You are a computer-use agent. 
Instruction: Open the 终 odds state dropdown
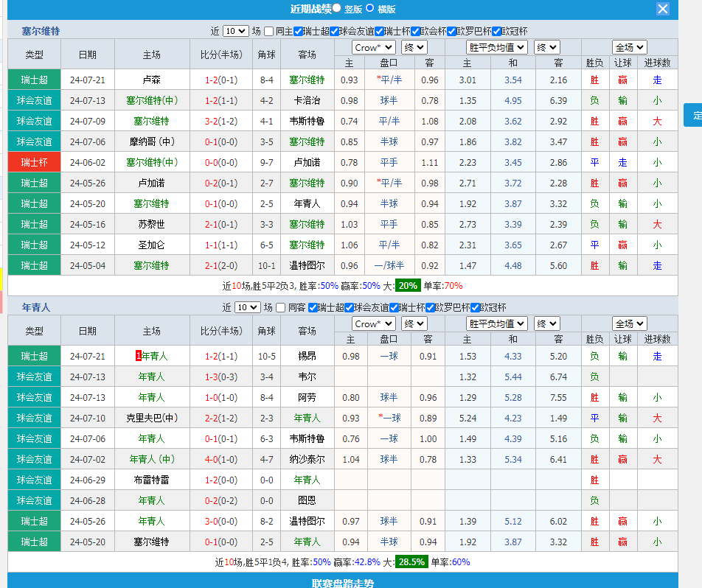pyautogui.click(x=413, y=46)
